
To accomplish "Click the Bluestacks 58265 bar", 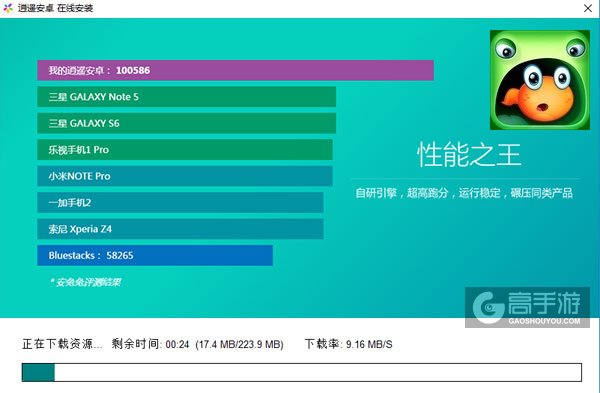I will tap(155, 255).
